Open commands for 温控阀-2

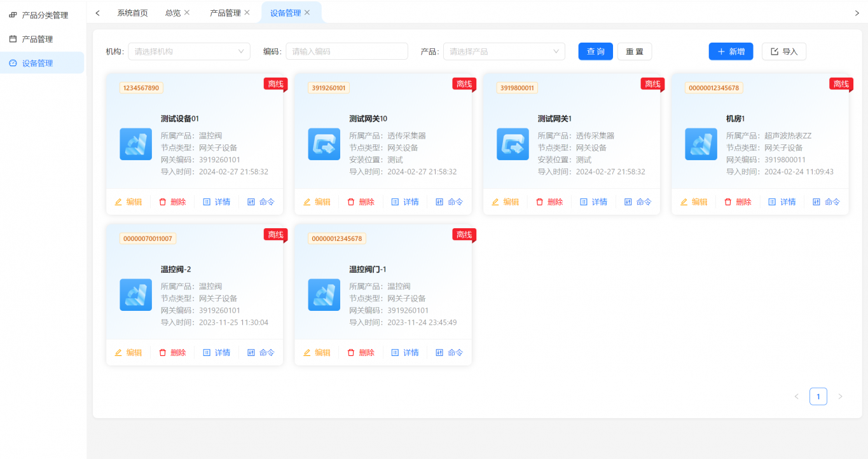point(261,353)
